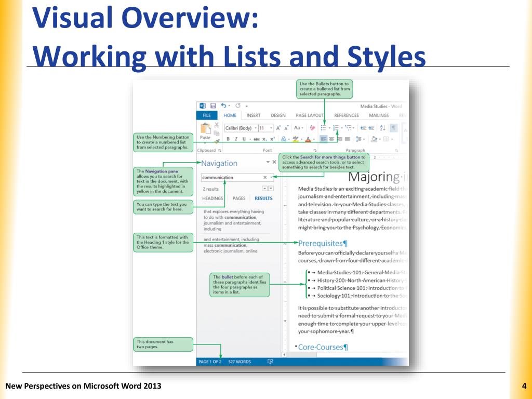Open the font color dropdown arrow

tap(313, 139)
